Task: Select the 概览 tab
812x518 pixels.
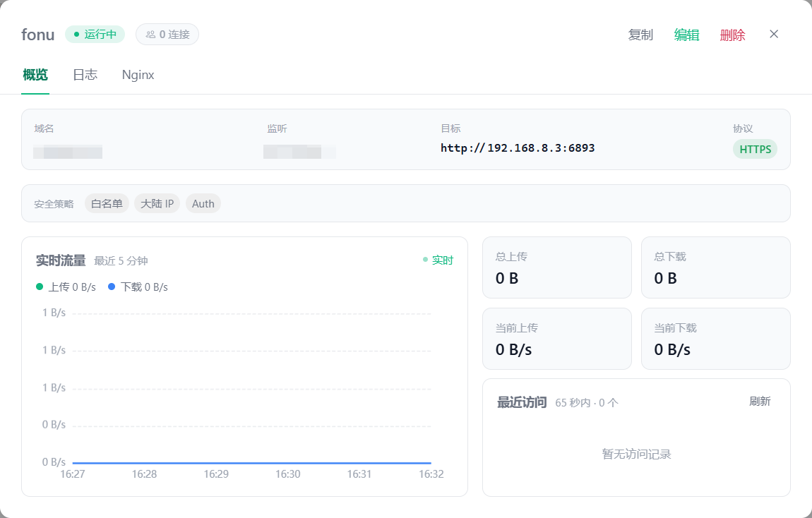Action: point(35,75)
